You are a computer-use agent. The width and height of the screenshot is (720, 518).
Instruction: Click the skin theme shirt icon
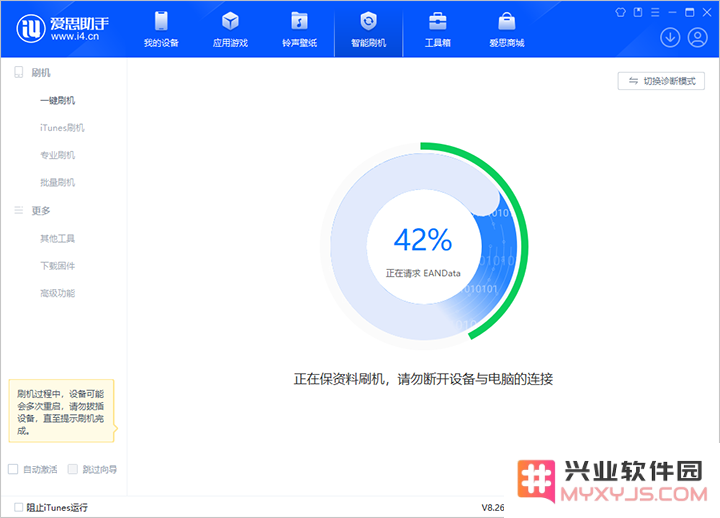point(620,12)
